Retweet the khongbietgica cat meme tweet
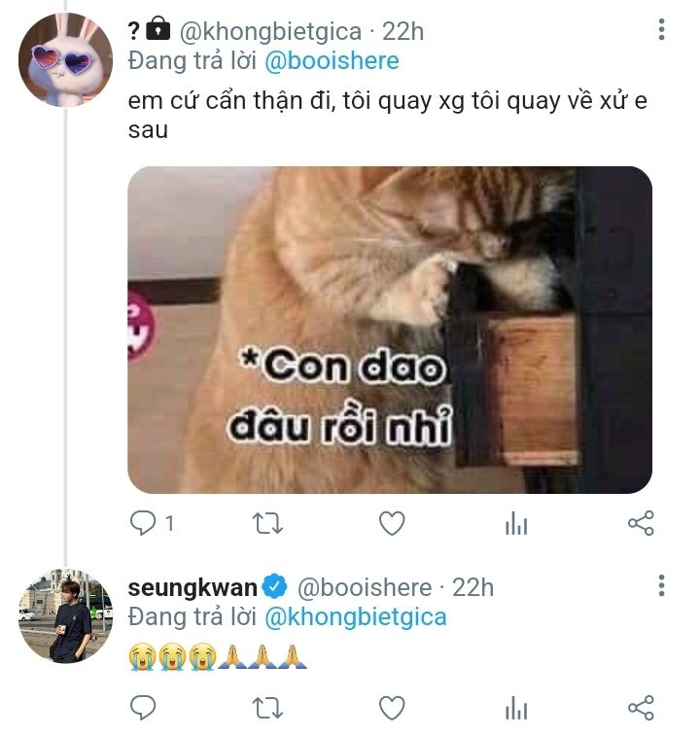This screenshot has height=736, width=700. coord(267,523)
